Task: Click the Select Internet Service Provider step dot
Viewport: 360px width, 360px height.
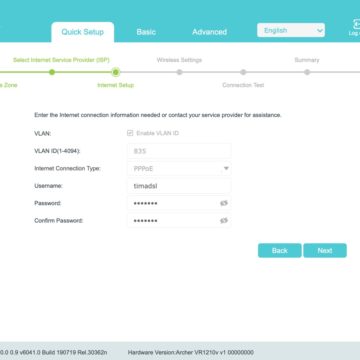Action: pyautogui.click(x=52, y=72)
